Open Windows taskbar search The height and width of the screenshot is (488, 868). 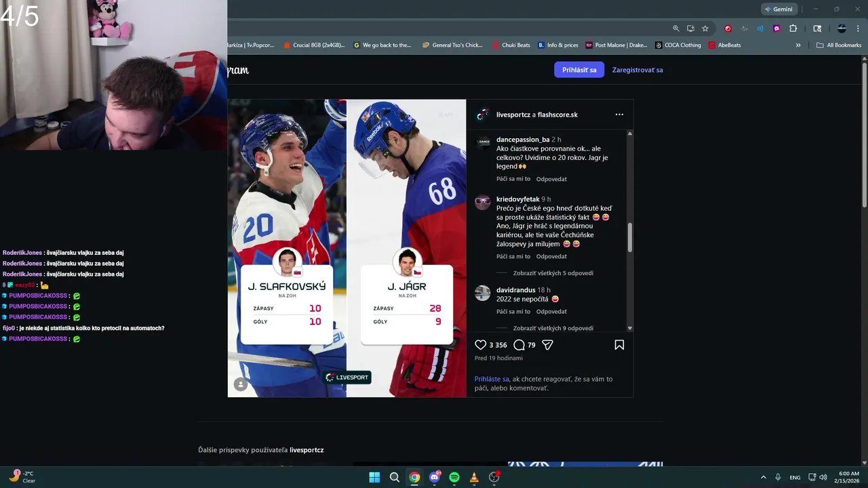(395, 477)
